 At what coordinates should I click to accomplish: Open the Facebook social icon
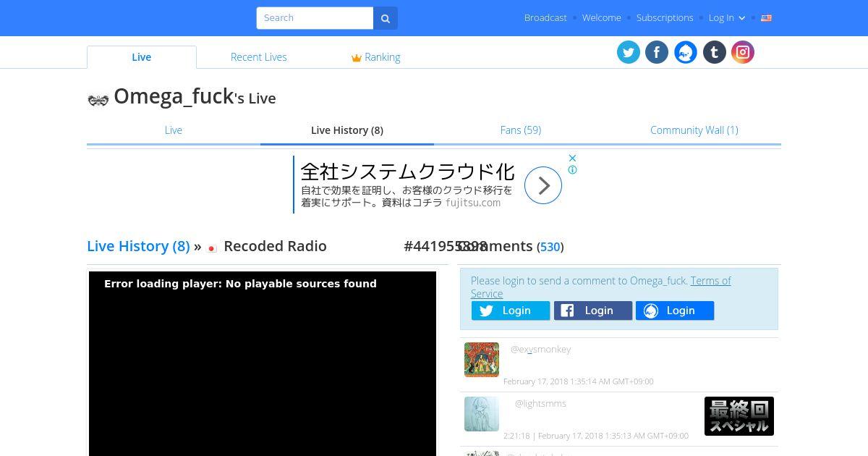(x=657, y=52)
